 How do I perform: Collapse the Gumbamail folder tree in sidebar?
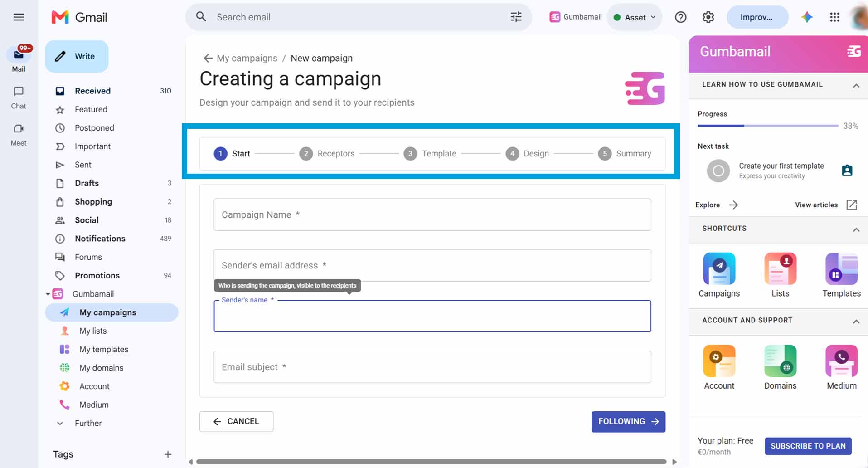[x=48, y=294]
